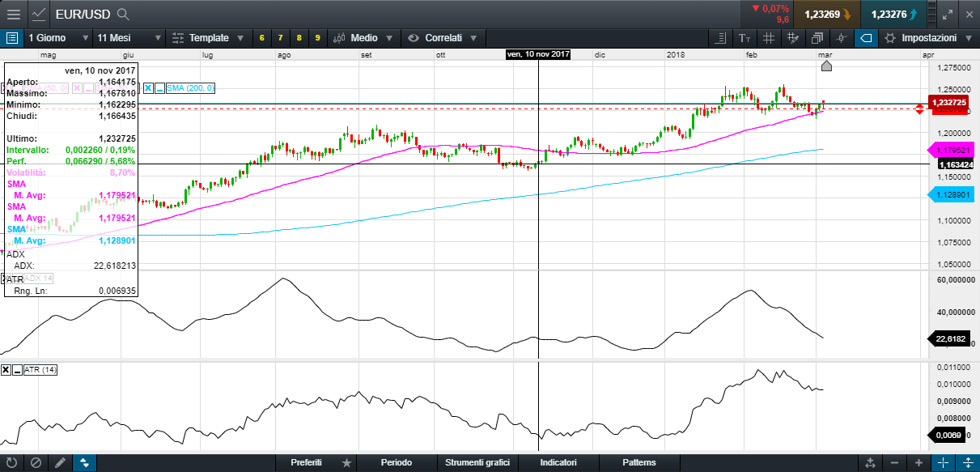
Task: Toggle the highlighted price label tag icon
Action: tap(866, 38)
